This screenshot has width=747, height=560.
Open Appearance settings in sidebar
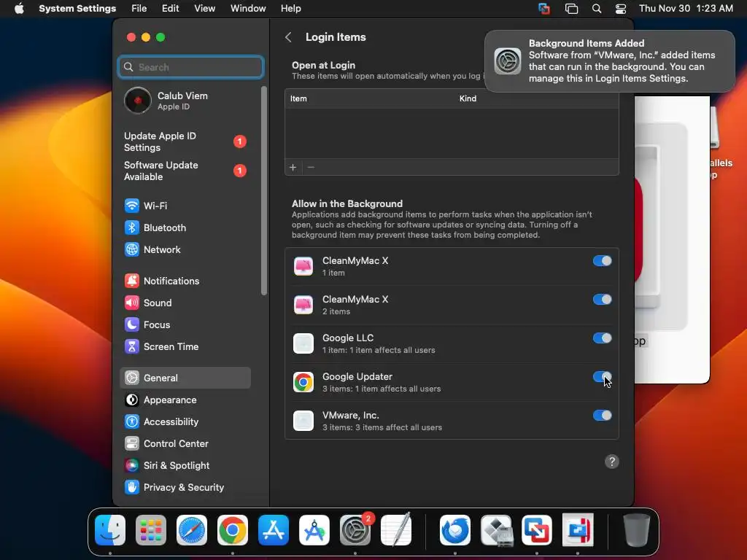tap(185, 400)
